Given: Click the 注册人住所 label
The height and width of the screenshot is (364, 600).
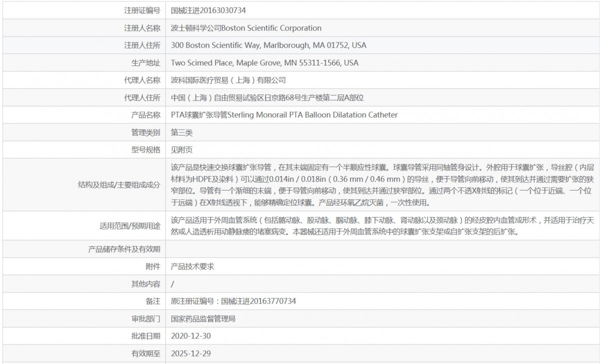Looking at the screenshot, I should pyautogui.click(x=142, y=45).
